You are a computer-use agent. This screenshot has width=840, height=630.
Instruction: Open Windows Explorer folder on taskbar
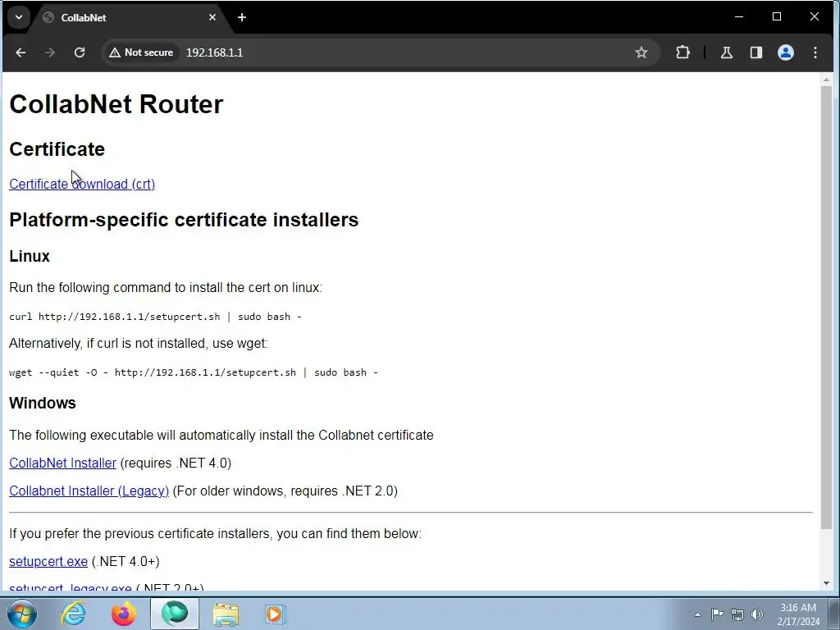tap(226, 614)
